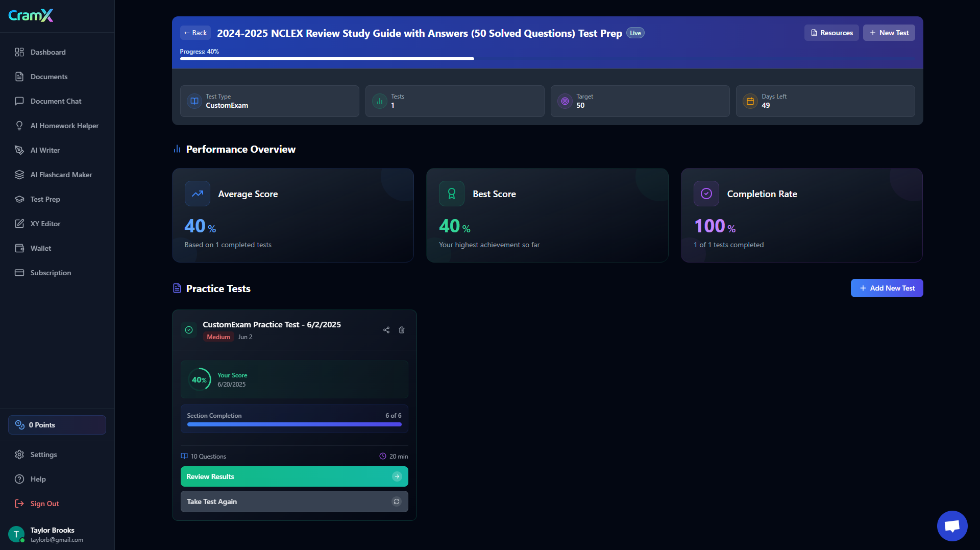980x550 pixels.
Task: Click the Subscription card icon
Action: [19, 273]
